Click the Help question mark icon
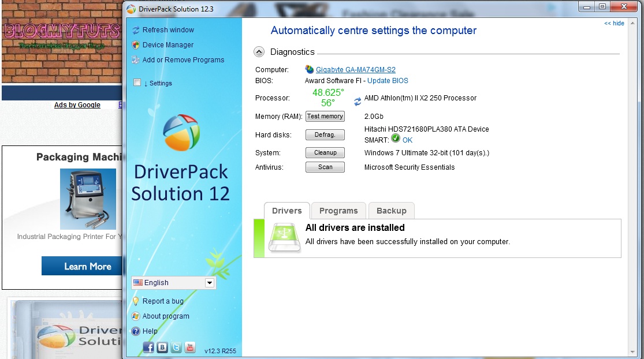Image resolution: width=644 pixels, height=359 pixels. coord(136,331)
